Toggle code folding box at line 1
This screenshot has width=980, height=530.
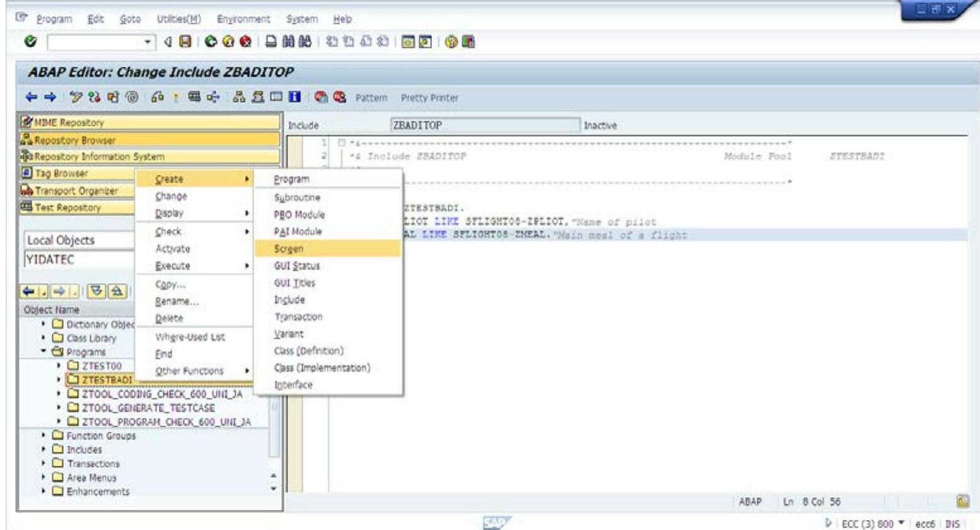pyautogui.click(x=342, y=143)
